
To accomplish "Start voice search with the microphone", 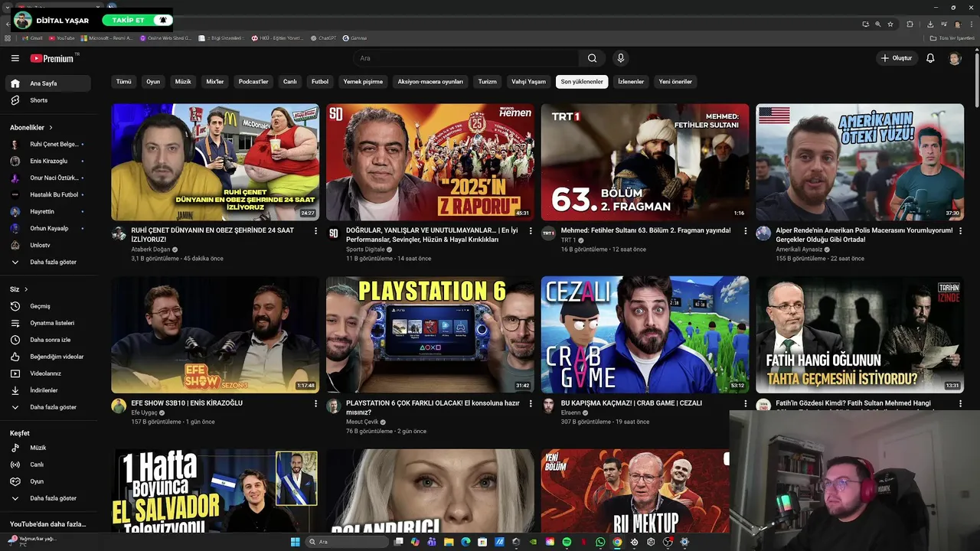I will (621, 58).
